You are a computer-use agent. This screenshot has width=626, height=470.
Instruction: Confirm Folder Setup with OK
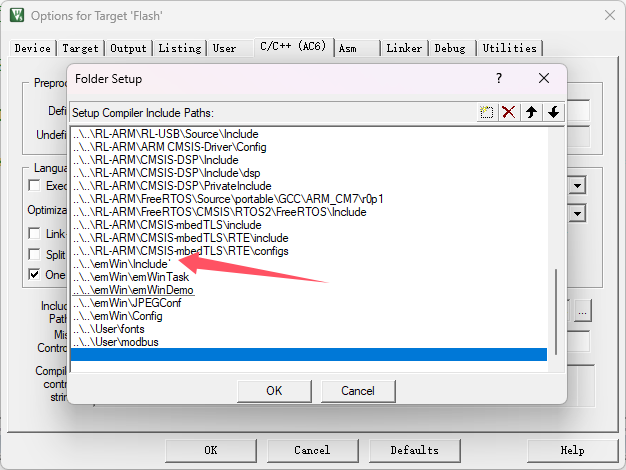point(274,391)
